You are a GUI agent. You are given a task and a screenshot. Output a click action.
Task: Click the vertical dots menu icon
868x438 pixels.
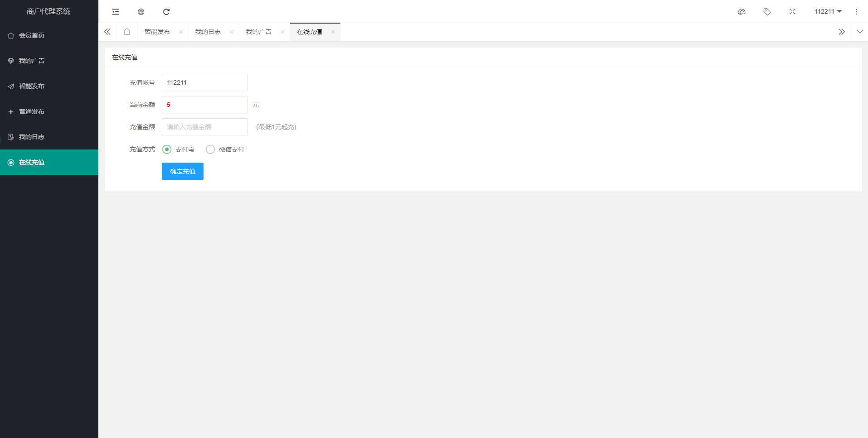point(856,11)
